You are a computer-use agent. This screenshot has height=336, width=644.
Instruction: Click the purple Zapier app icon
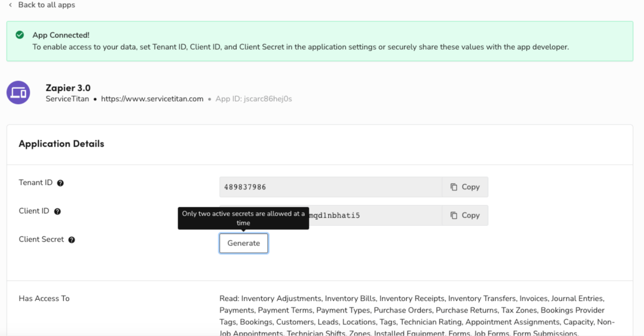point(18,93)
